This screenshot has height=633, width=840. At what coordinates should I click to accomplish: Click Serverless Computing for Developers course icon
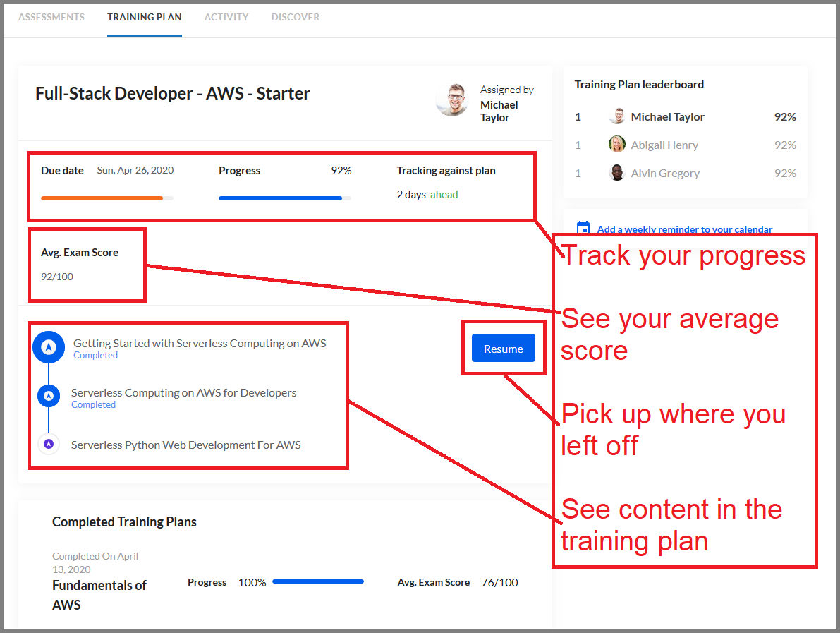click(x=49, y=396)
